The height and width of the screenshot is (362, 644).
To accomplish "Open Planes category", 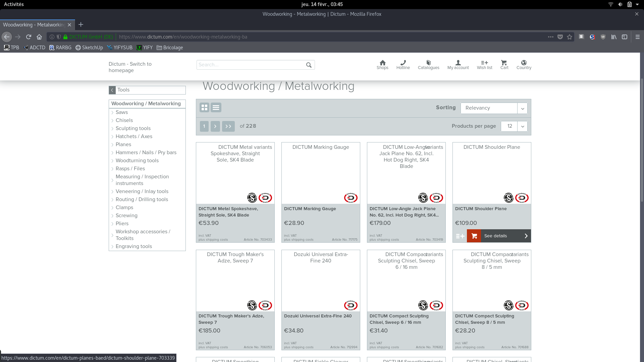I will click(x=123, y=144).
